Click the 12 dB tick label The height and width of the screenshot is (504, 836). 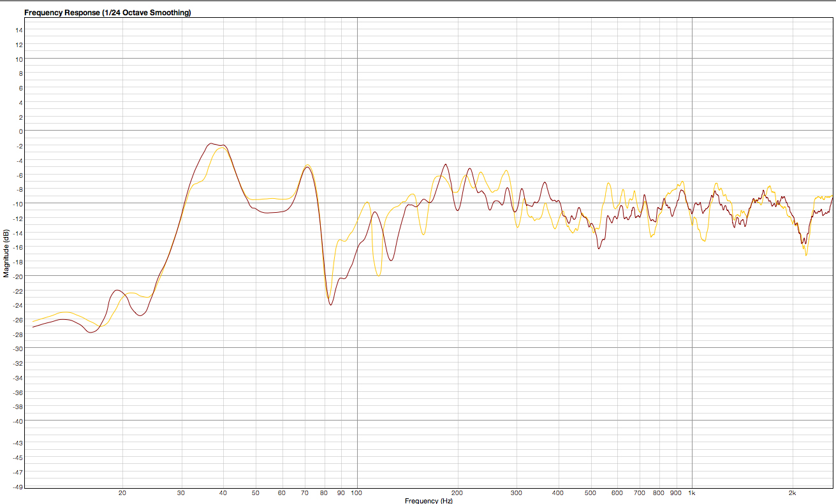(x=19, y=45)
